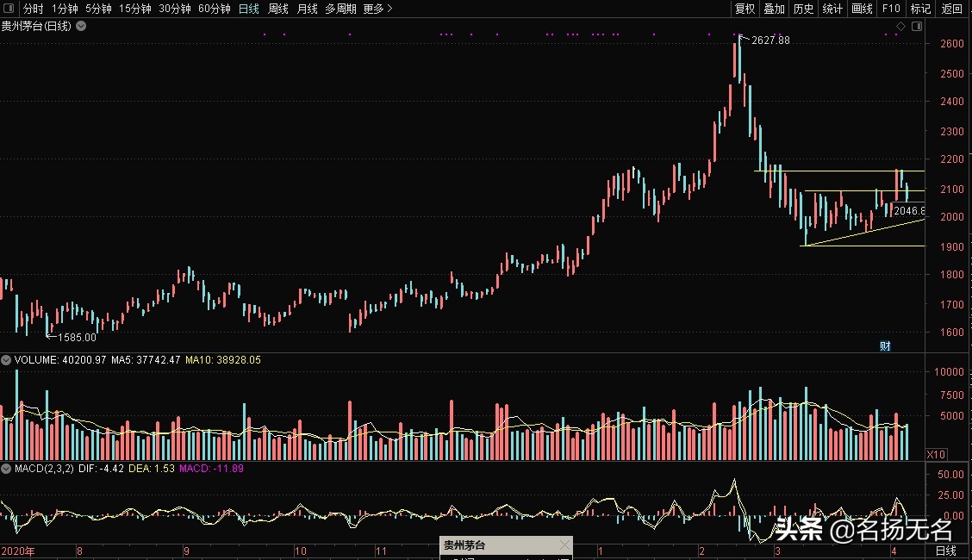Click the 2046.8 current price tag
Viewport: 972px width, 560px height.
click(x=909, y=210)
